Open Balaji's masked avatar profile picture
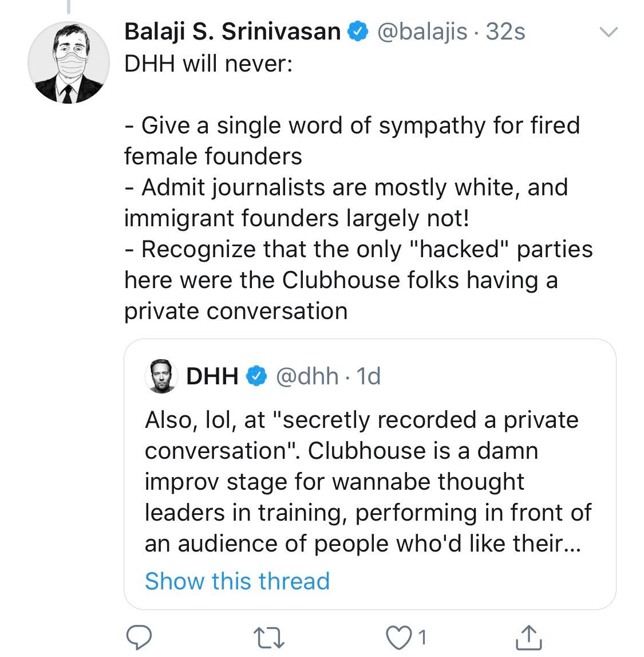 click(69, 62)
